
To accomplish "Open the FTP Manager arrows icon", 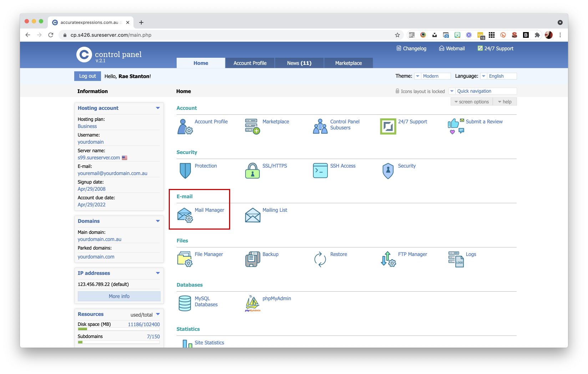I will (x=388, y=259).
